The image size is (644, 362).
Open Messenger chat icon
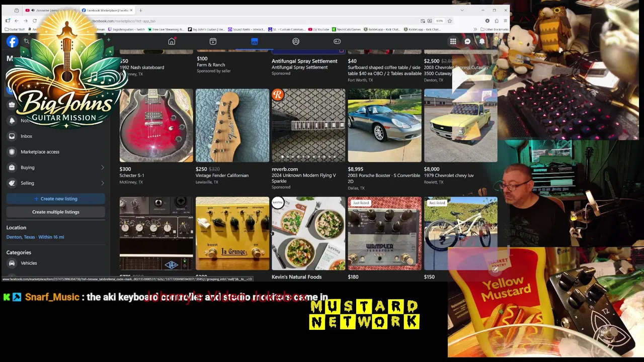tap(467, 42)
